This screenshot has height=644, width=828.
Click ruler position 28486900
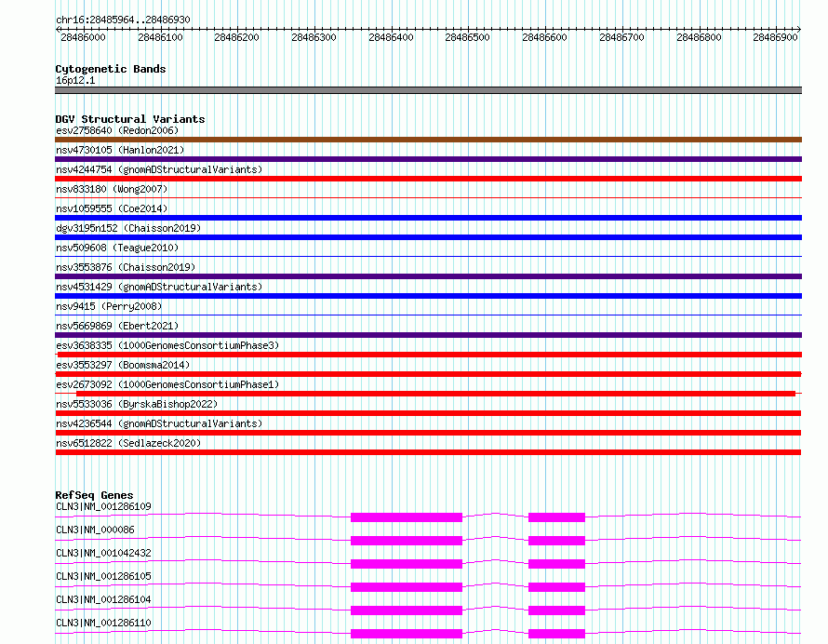775,37
